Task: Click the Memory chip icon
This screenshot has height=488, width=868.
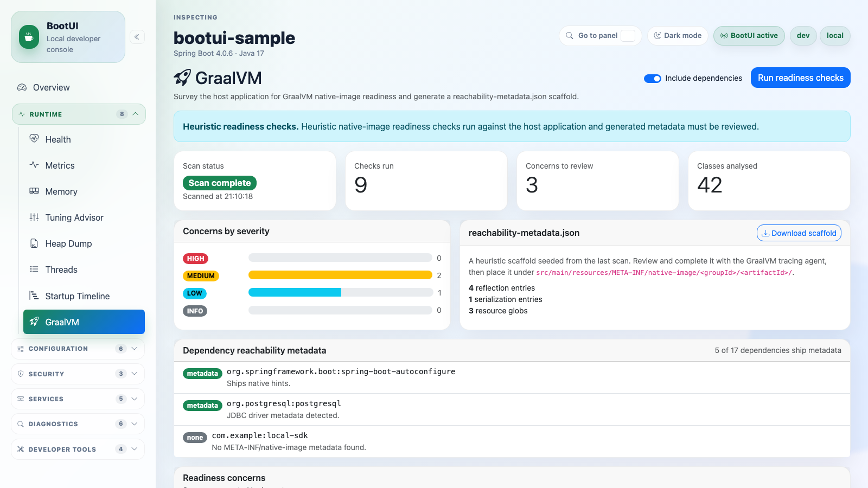Action: [x=34, y=191]
